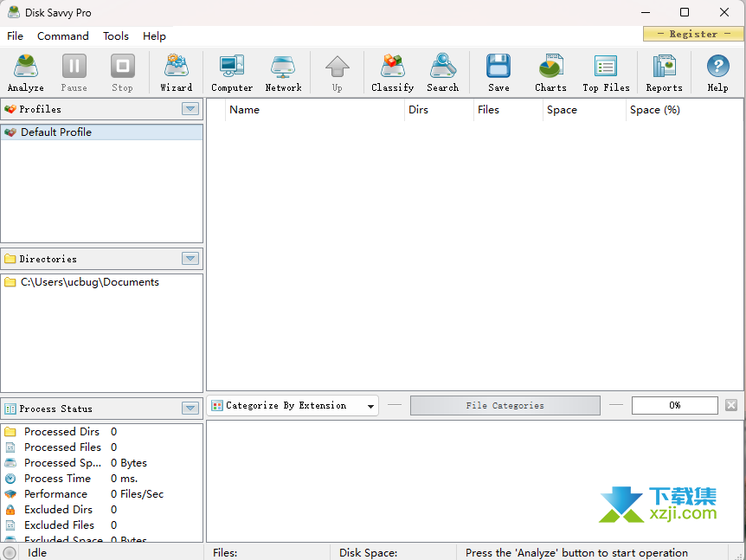Open the Wizard tool
Viewport: 746px width, 560px height.
pyautogui.click(x=176, y=73)
